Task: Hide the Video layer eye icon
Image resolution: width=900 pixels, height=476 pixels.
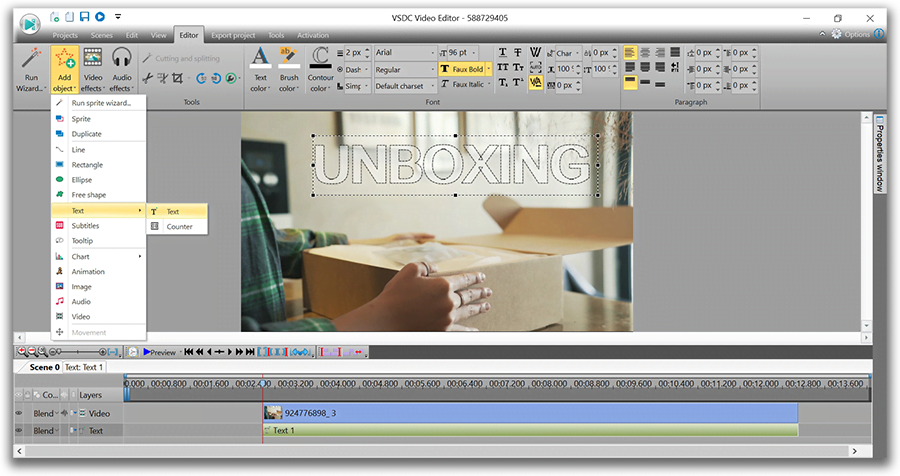Action: pos(19,413)
